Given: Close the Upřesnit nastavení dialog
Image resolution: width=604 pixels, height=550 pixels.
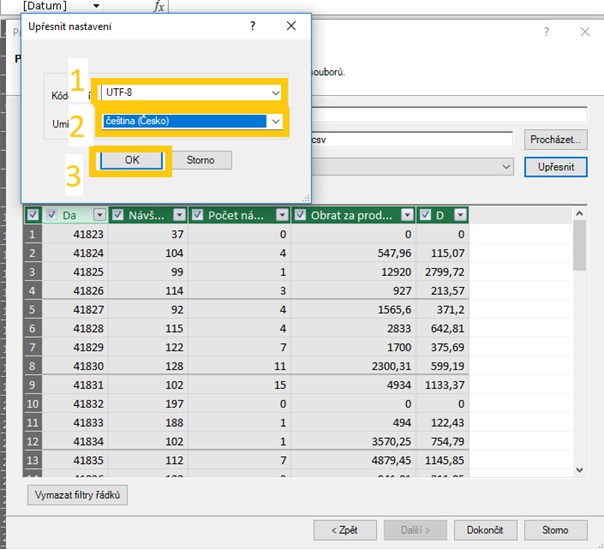Looking at the screenshot, I should (x=291, y=26).
